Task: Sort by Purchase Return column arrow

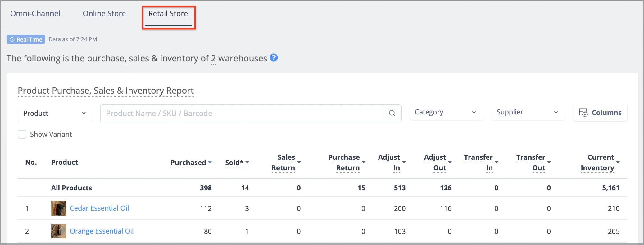Action: (x=364, y=162)
